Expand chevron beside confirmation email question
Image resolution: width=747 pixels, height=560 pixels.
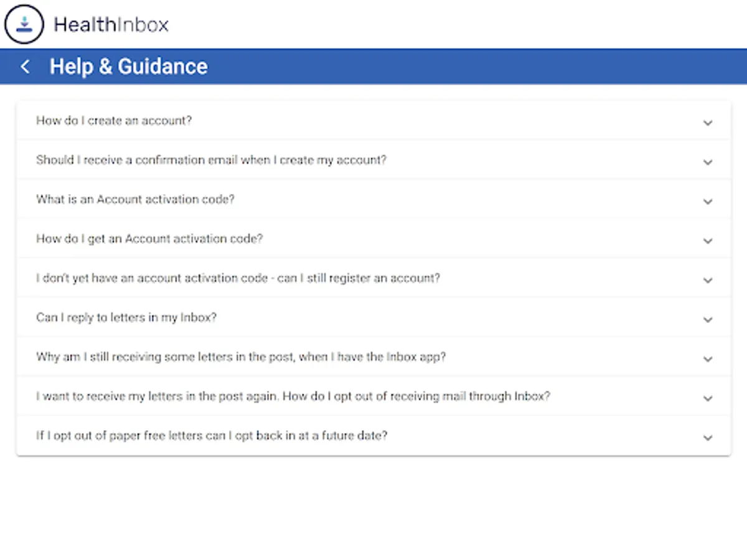[x=708, y=162]
